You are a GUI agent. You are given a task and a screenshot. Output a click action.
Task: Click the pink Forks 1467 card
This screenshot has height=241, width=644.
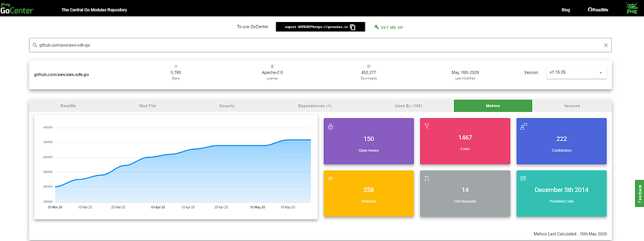point(465,141)
